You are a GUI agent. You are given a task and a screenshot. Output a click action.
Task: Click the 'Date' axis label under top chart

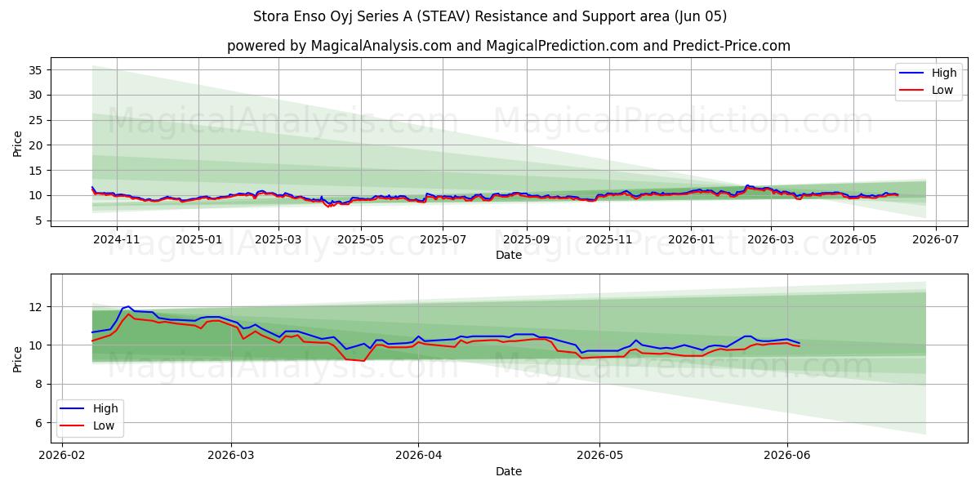pos(509,256)
